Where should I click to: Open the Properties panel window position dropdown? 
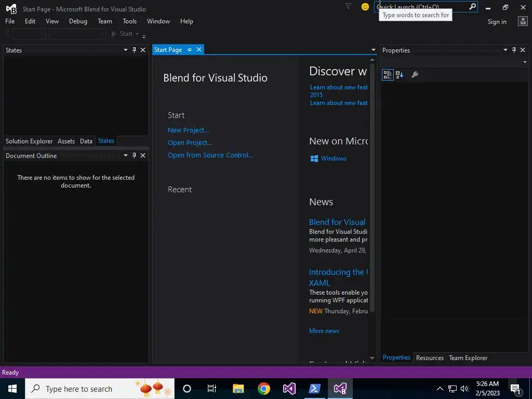[x=505, y=50]
